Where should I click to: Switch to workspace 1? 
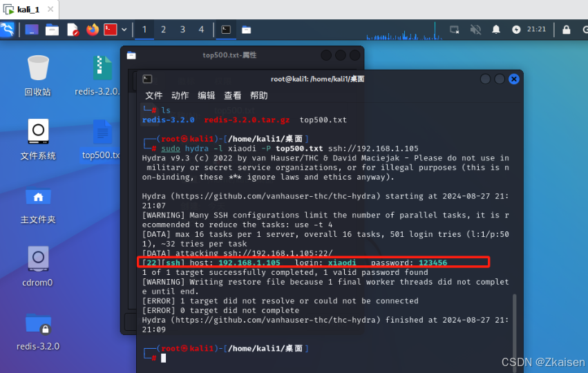tap(144, 30)
